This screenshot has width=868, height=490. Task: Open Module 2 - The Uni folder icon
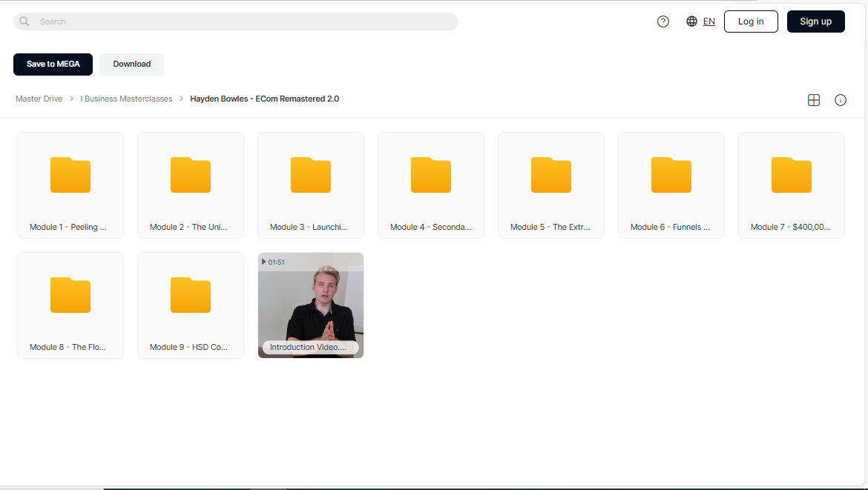coord(191,175)
